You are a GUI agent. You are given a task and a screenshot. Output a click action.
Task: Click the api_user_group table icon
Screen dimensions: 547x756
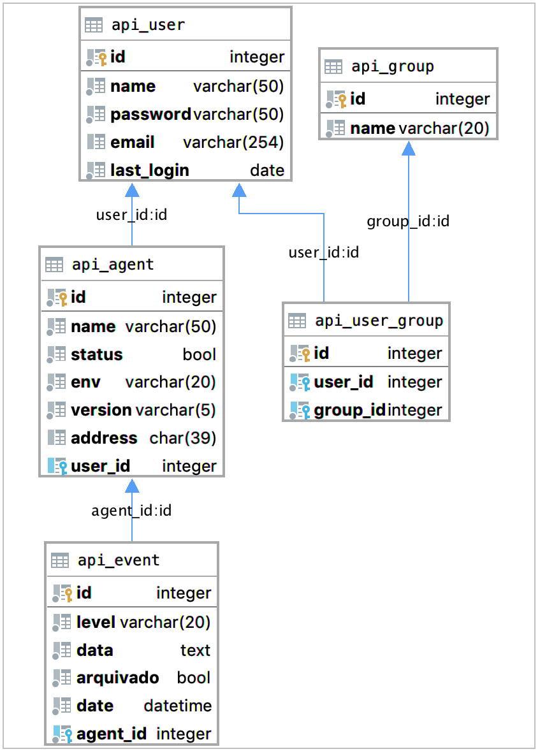297,321
